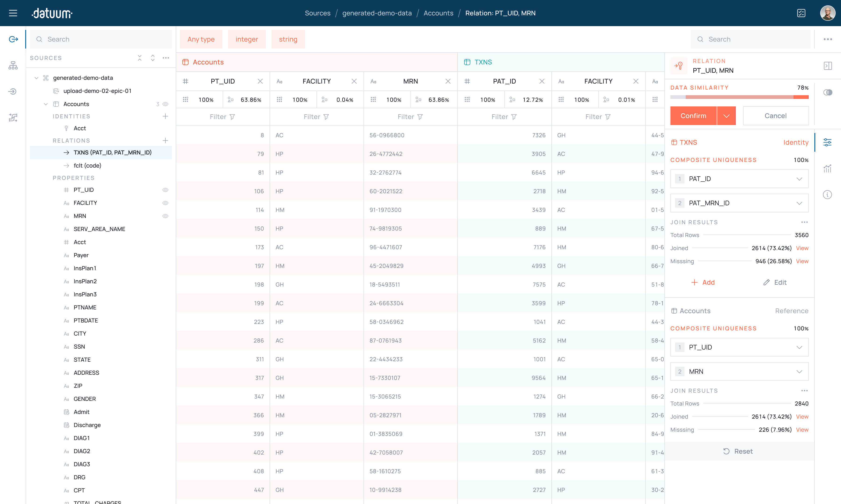This screenshot has width=841, height=504.
Task: Open the pipeline/transform tool in left sidebar
Action: click(x=13, y=118)
